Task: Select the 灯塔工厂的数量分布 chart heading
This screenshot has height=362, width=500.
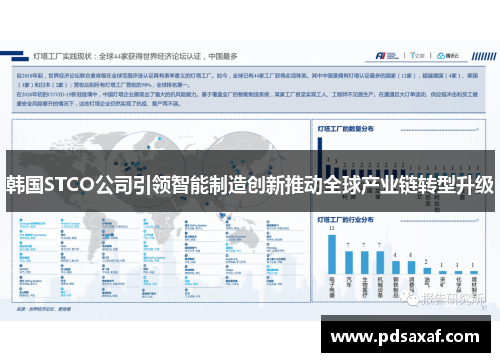Action: coord(345,129)
